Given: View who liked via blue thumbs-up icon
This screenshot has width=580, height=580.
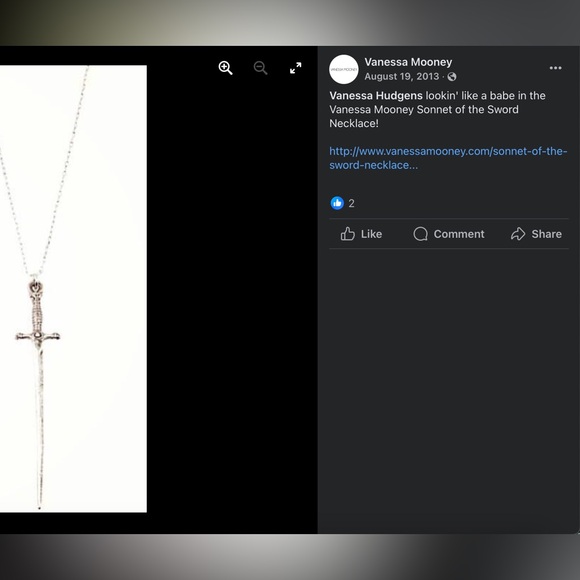Looking at the screenshot, I should [337, 203].
